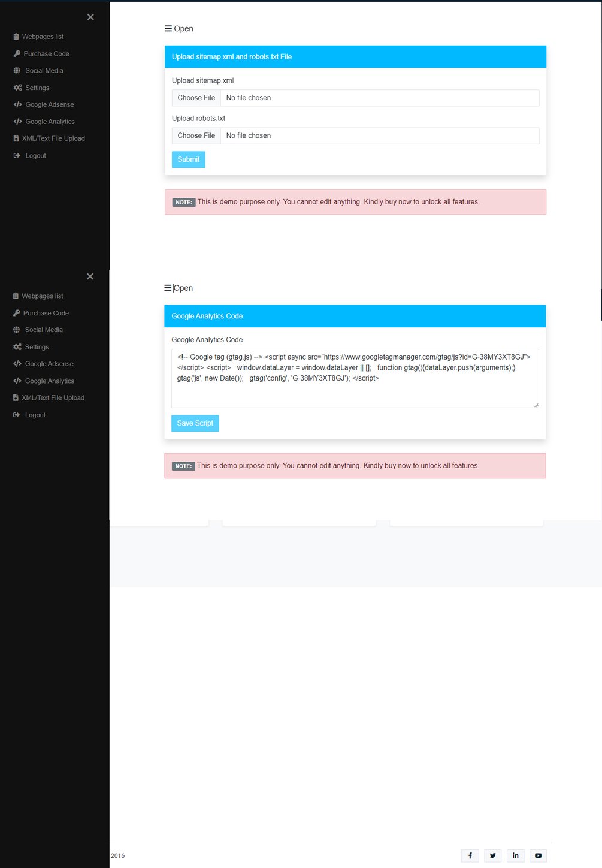Click clipboard icon next to lower Webpages list
The height and width of the screenshot is (868, 602).
[x=16, y=296]
